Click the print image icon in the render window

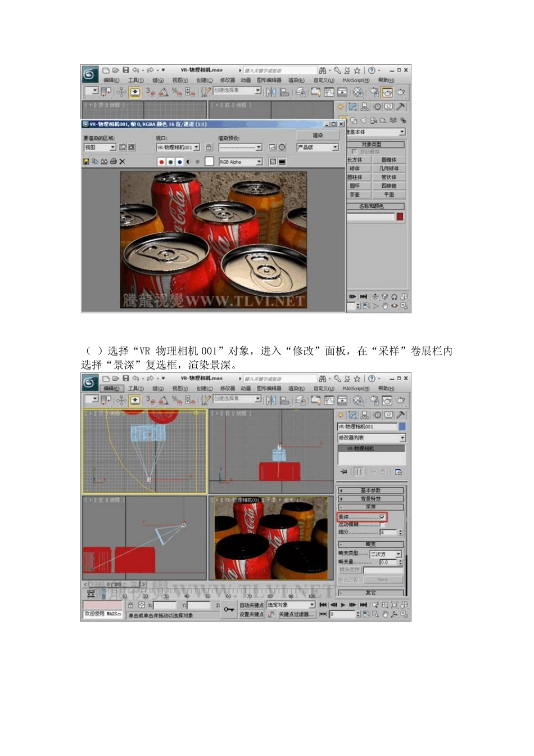(x=113, y=162)
